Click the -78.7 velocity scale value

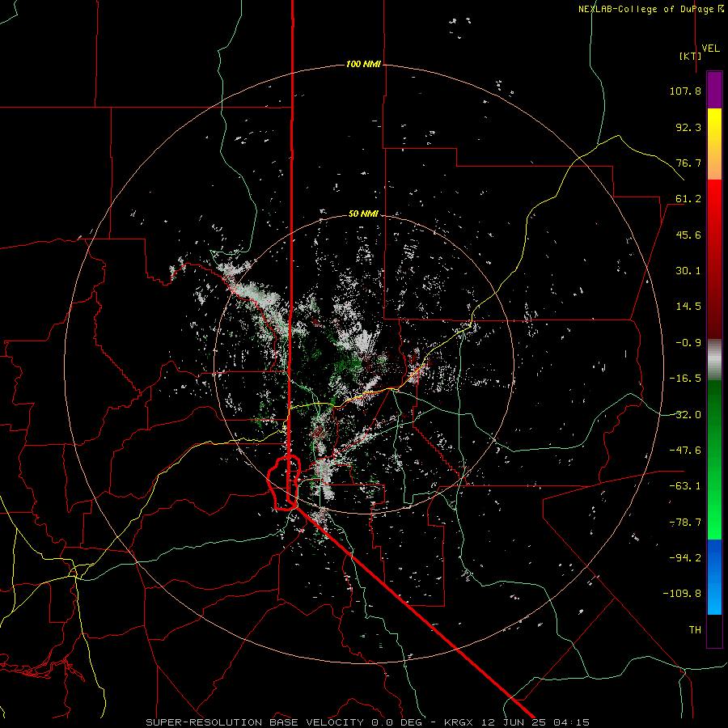(685, 523)
